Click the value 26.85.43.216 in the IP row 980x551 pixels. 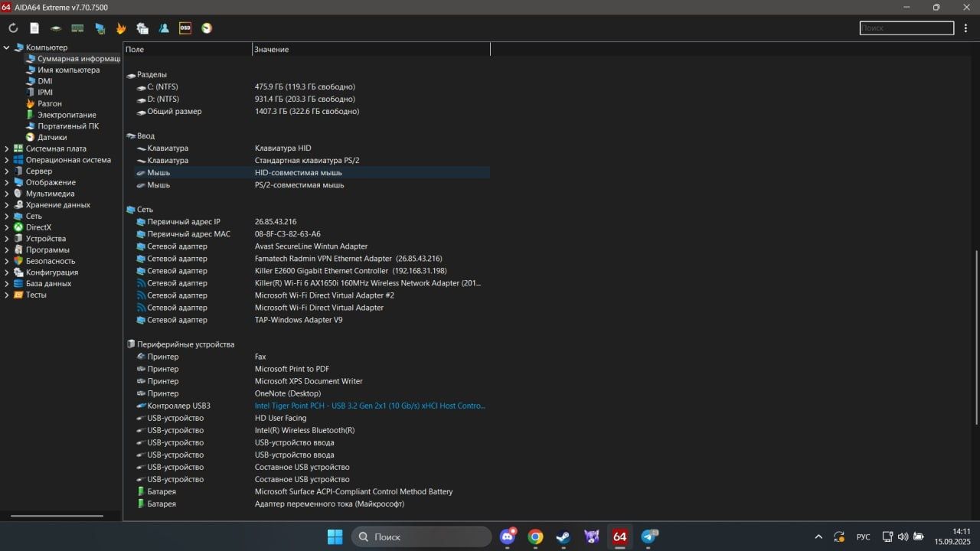coord(276,222)
